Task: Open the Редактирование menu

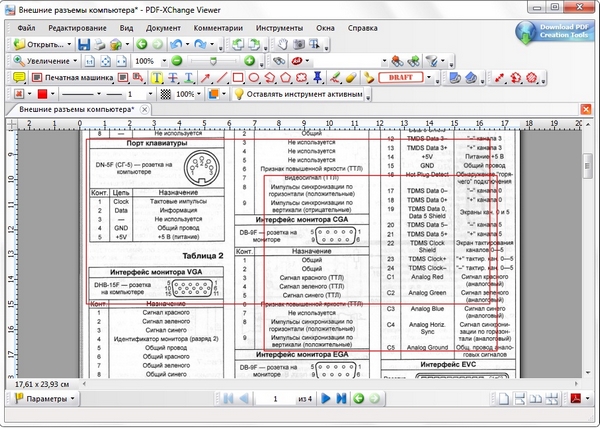Action: click(x=77, y=28)
